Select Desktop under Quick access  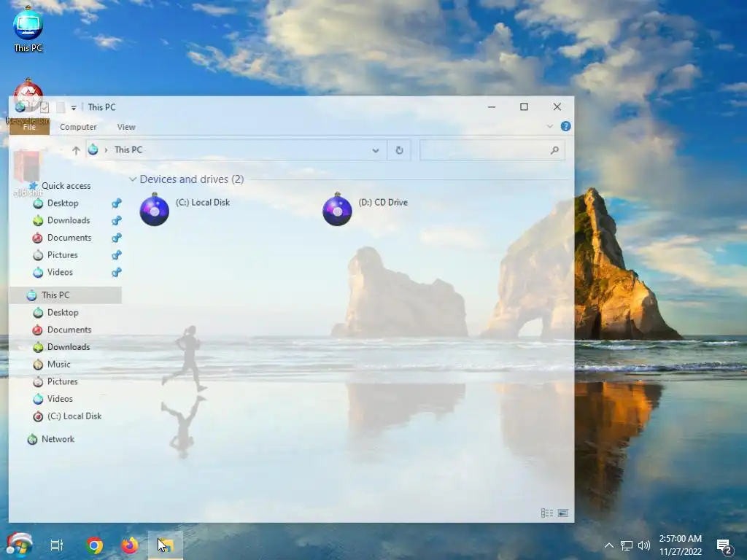point(63,203)
